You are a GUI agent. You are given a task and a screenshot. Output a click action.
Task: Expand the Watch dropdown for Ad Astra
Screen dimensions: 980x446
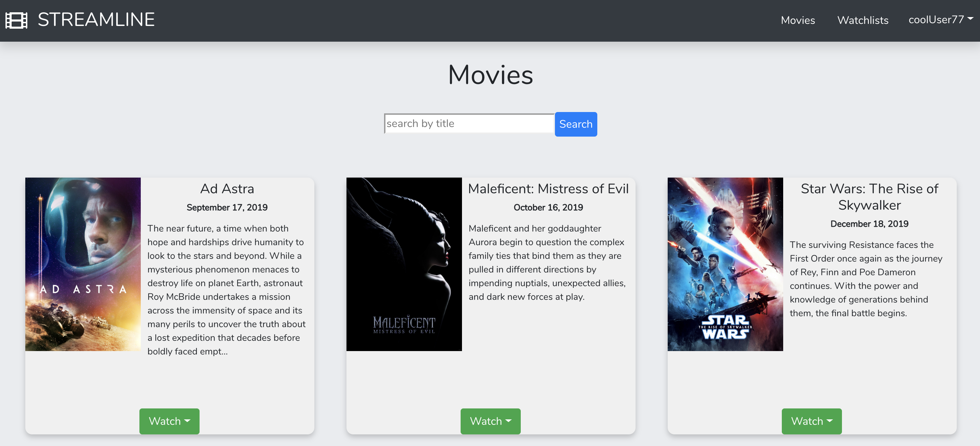169,421
